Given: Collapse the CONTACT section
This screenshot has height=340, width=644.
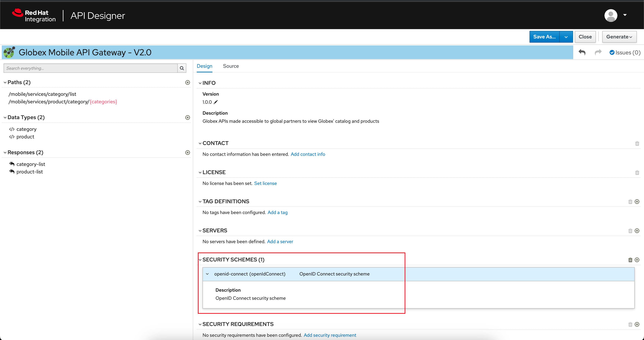Looking at the screenshot, I should [200, 143].
